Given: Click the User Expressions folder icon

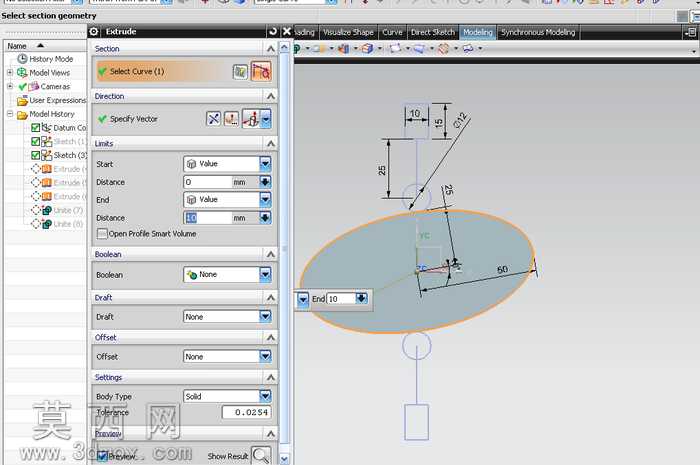Looking at the screenshot, I should 22,101.
